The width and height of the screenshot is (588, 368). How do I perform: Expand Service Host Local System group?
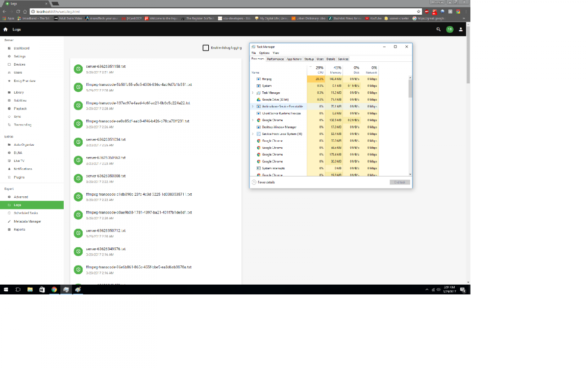[x=253, y=133]
